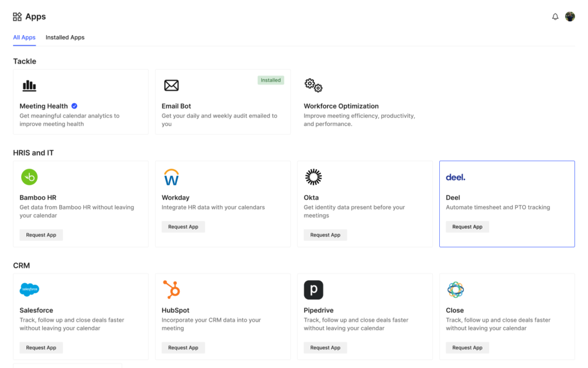The width and height of the screenshot is (588, 368).
Task: Open the user profile avatar
Action: coord(570,17)
